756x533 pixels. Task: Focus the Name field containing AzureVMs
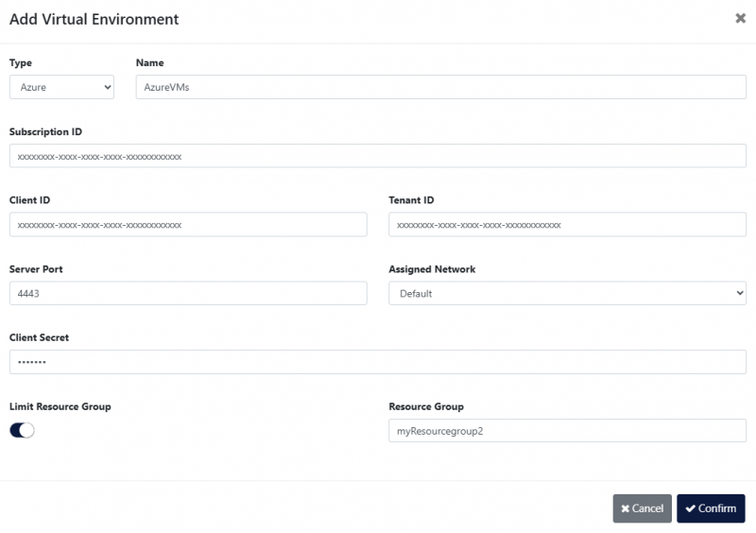click(x=440, y=87)
